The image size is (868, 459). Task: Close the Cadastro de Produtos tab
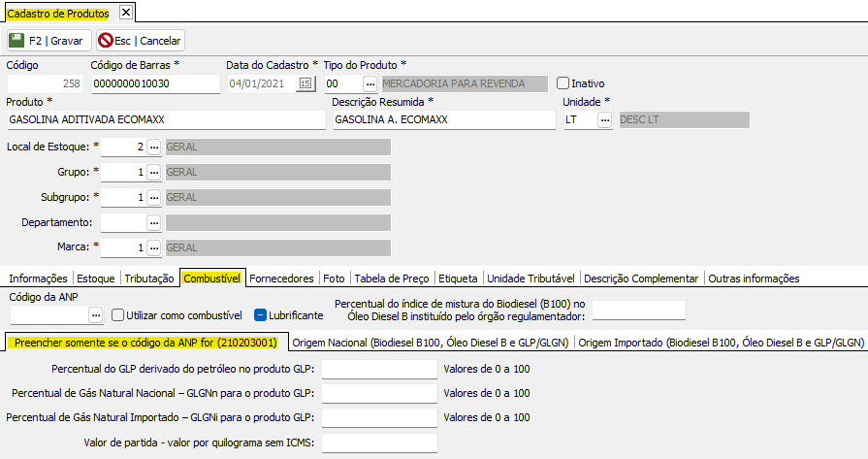point(125,13)
